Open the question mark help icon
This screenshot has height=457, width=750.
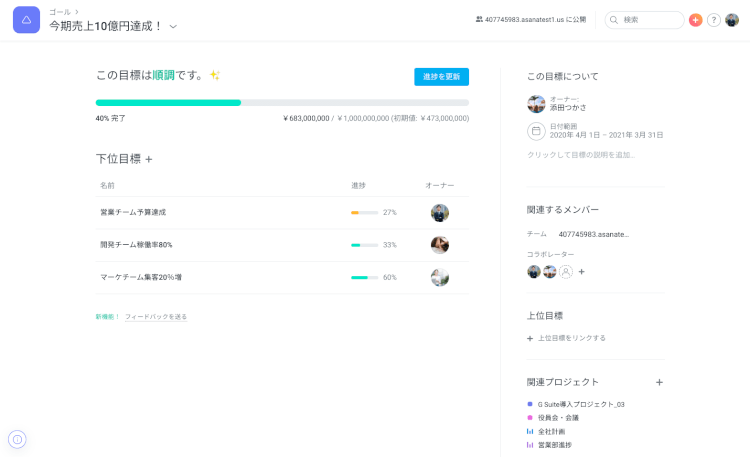tap(714, 20)
